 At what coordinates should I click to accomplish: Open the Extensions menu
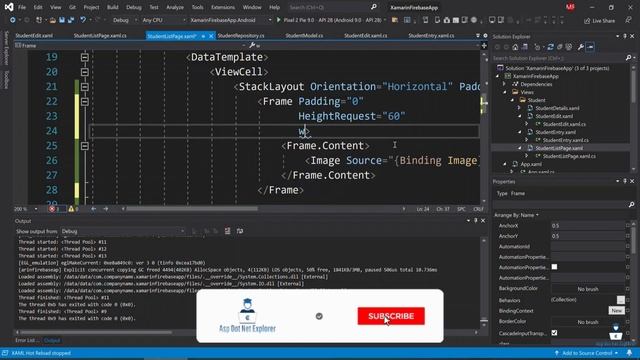[x=223, y=7]
